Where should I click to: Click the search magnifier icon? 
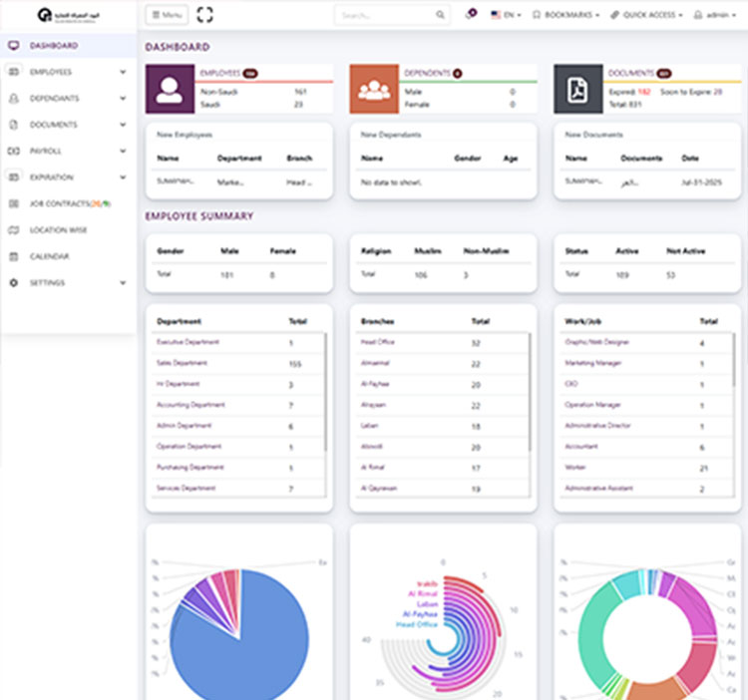tap(440, 15)
